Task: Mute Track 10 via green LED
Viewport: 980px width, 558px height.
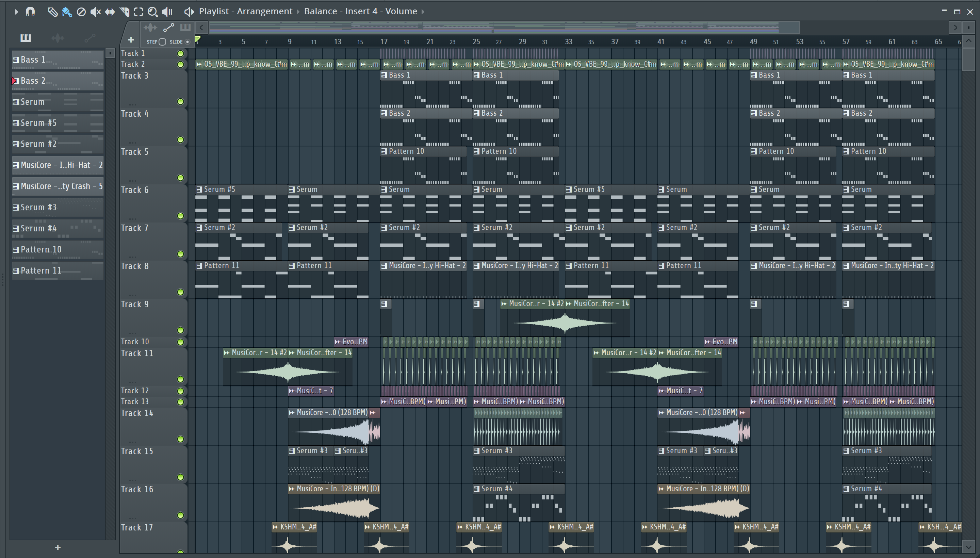Action: click(180, 342)
